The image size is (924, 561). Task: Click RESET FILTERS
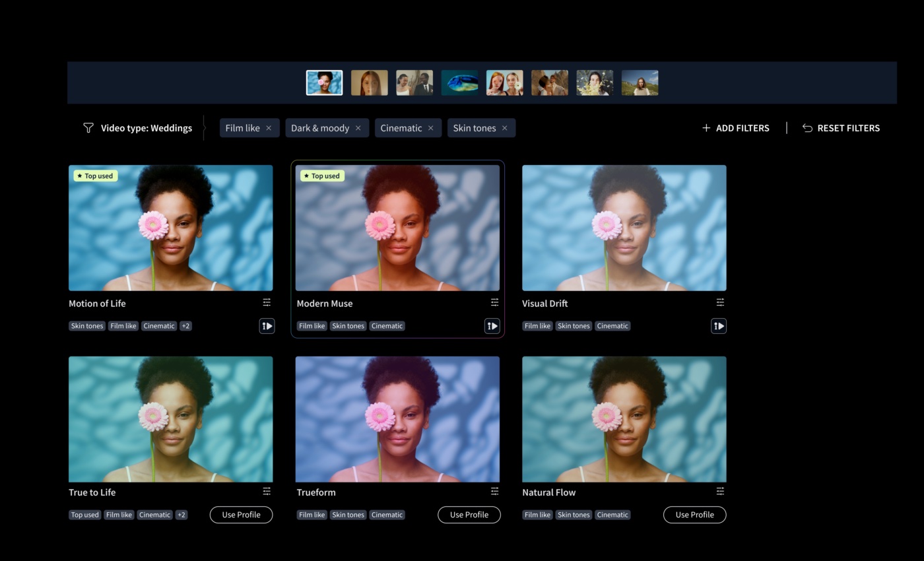[841, 128]
